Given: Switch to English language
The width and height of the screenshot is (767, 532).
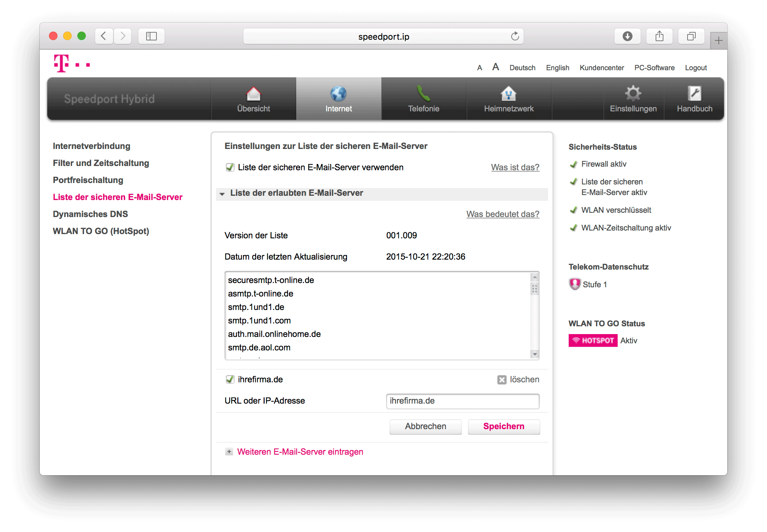Looking at the screenshot, I should coord(557,67).
